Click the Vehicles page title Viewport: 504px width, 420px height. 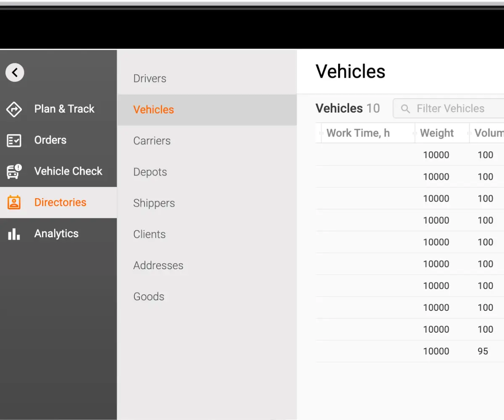coord(350,71)
